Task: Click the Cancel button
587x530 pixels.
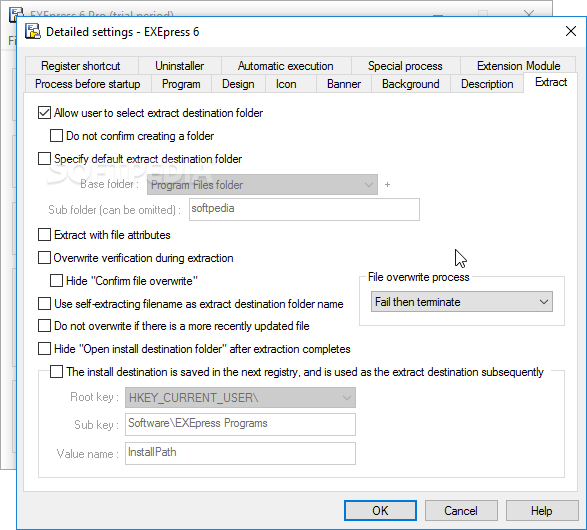Action: point(461,511)
